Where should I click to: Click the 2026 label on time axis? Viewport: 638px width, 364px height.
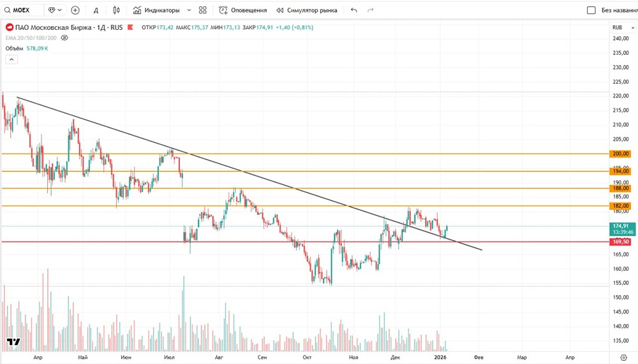click(440, 358)
